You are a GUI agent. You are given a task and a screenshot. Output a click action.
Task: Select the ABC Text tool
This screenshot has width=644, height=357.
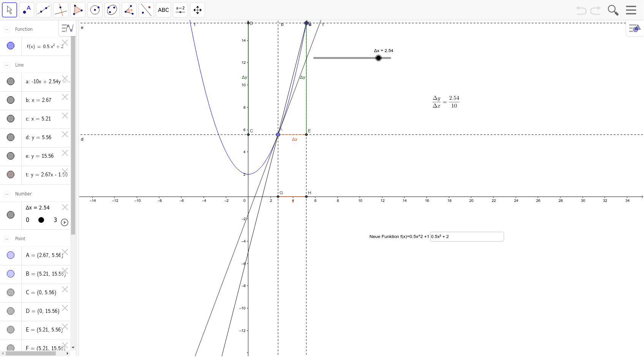[163, 10]
